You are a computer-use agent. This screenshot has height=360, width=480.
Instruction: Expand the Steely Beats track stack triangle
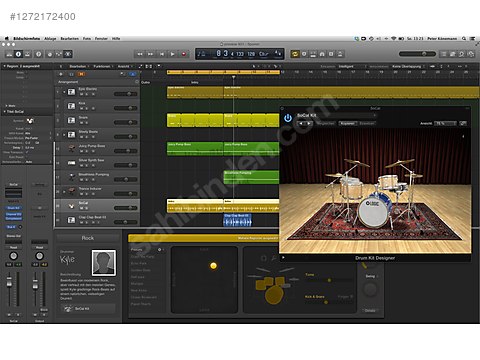coord(64,135)
